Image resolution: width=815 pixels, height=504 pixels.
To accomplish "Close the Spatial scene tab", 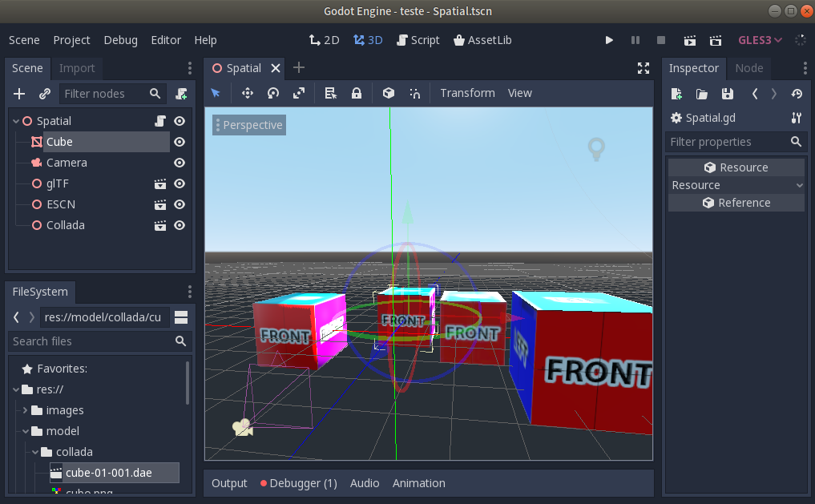I will click(276, 68).
